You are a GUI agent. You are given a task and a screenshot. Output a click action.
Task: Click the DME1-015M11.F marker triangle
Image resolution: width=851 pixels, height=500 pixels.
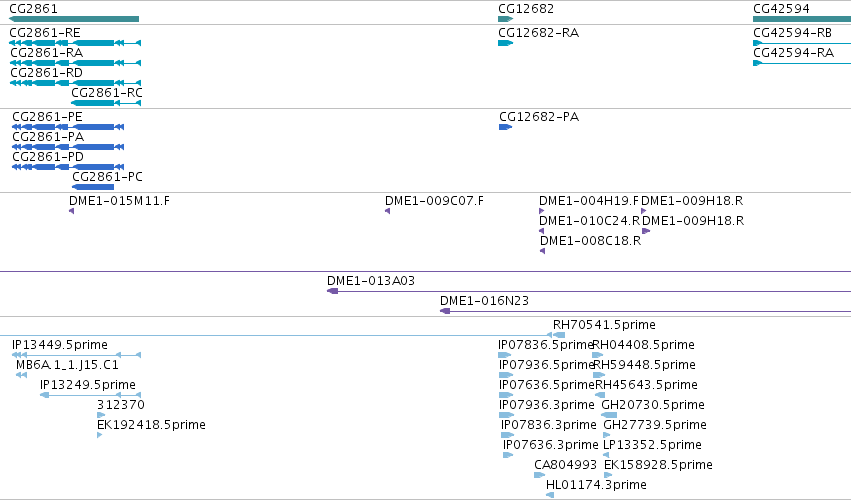(x=72, y=211)
